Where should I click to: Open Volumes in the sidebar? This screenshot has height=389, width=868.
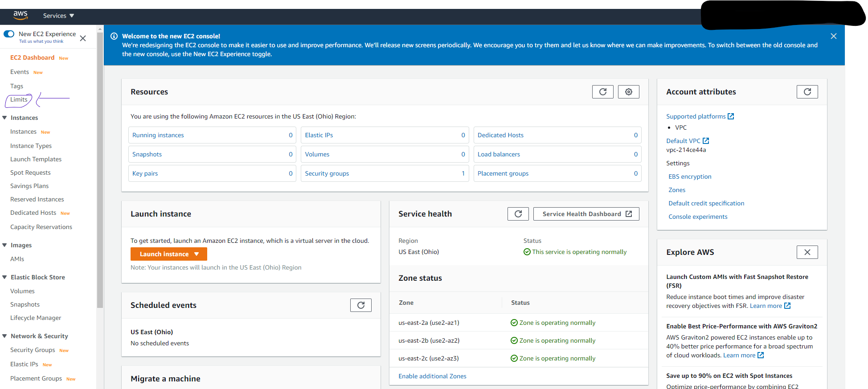[x=22, y=291]
